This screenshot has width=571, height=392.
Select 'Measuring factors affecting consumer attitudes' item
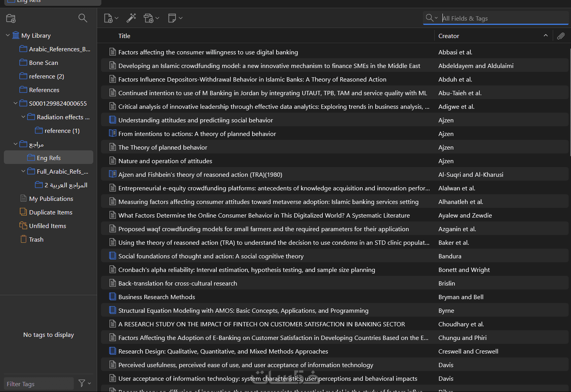[x=335, y=202]
